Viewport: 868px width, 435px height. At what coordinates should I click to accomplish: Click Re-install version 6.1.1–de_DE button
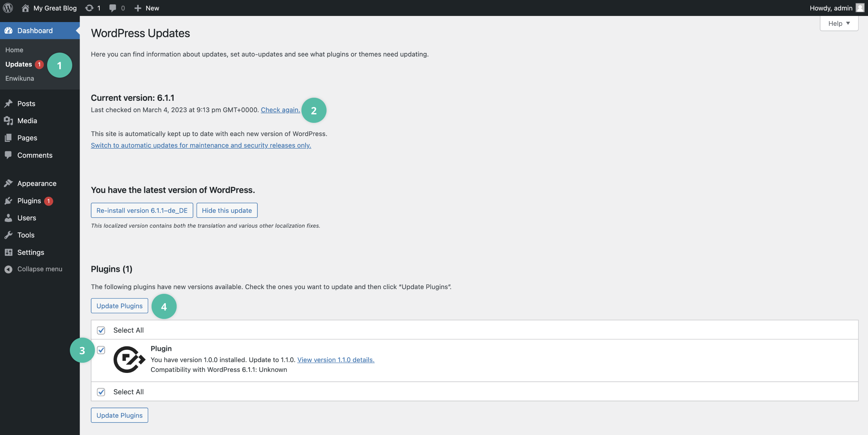point(142,210)
